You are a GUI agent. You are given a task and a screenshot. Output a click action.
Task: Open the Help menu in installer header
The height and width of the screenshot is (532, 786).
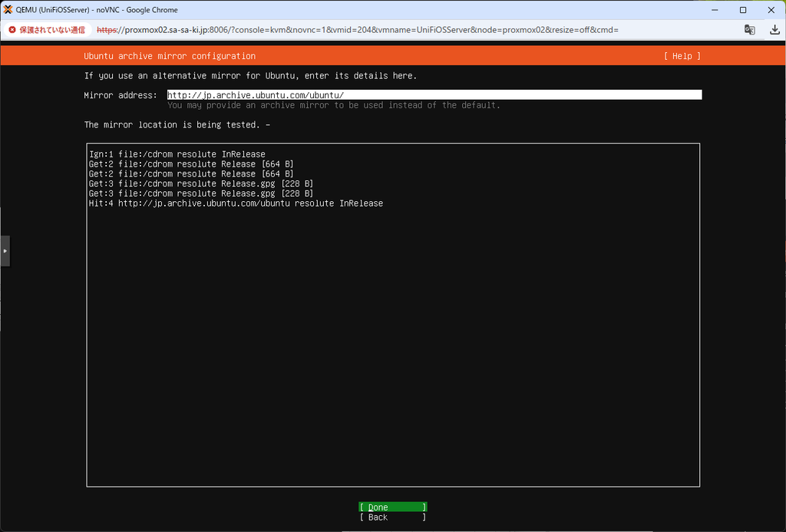(682, 56)
